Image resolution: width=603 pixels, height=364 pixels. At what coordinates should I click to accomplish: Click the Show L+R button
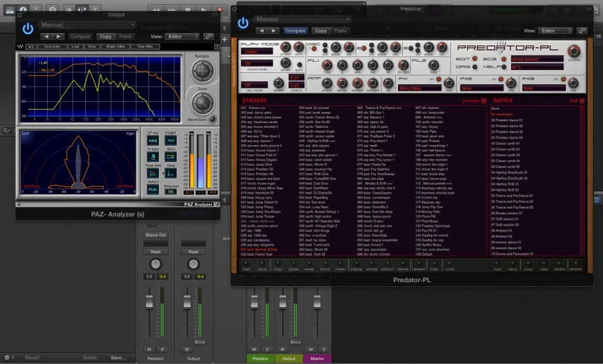pos(170,157)
